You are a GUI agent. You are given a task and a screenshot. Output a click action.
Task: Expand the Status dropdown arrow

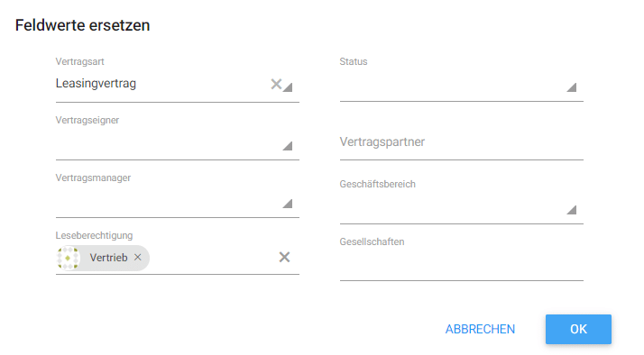[x=572, y=87]
